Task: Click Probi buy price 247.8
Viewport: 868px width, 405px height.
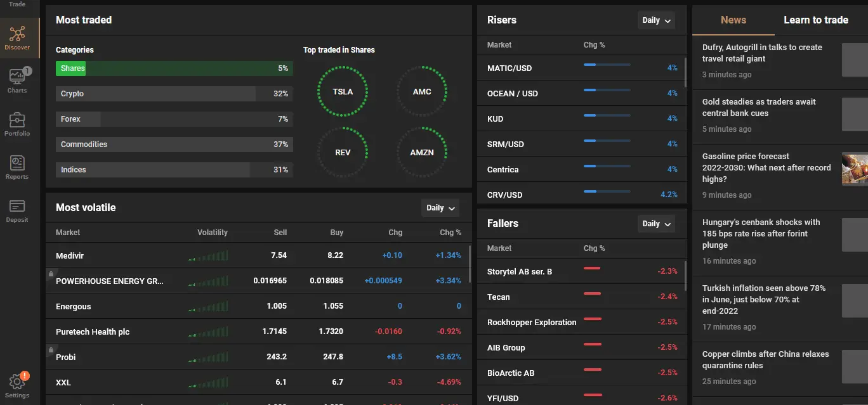Action: tap(333, 357)
